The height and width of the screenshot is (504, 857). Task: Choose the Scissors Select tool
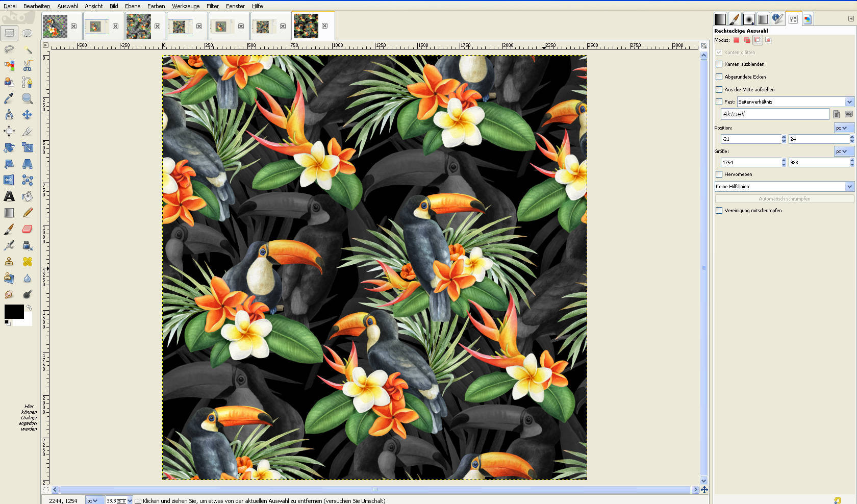point(28,66)
